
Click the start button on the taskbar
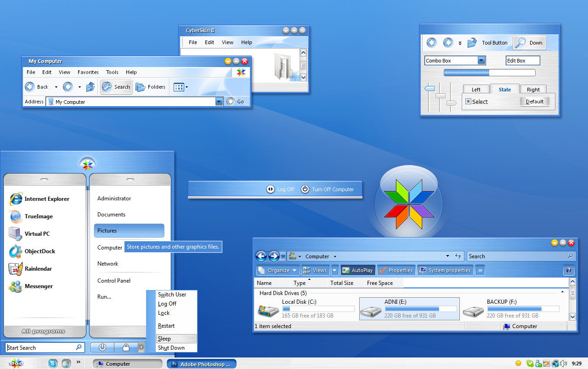(16, 363)
